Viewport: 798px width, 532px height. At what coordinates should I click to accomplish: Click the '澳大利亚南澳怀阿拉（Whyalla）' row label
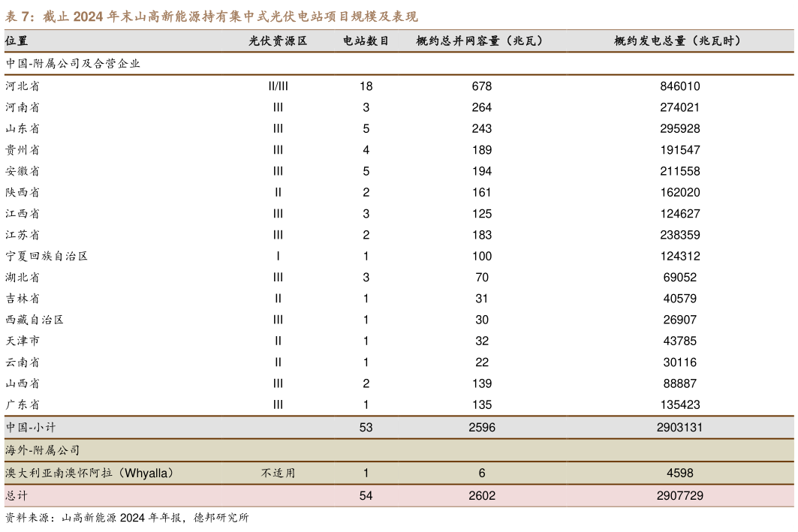(x=90, y=473)
